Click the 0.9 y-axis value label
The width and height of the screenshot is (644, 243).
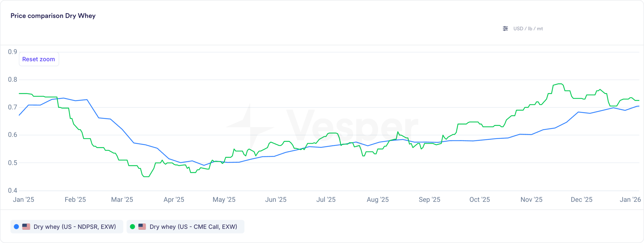click(x=13, y=52)
